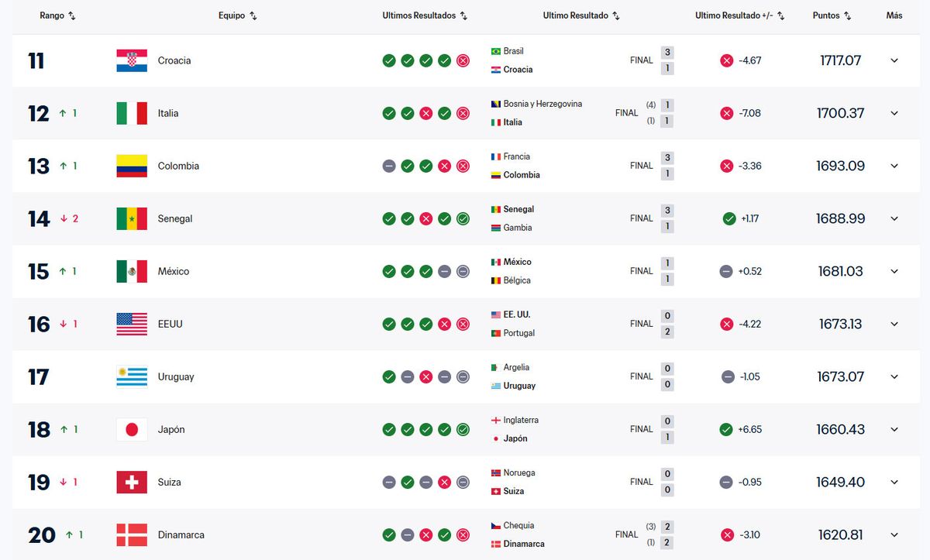Sort by Equipo column header

coord(237,15)
